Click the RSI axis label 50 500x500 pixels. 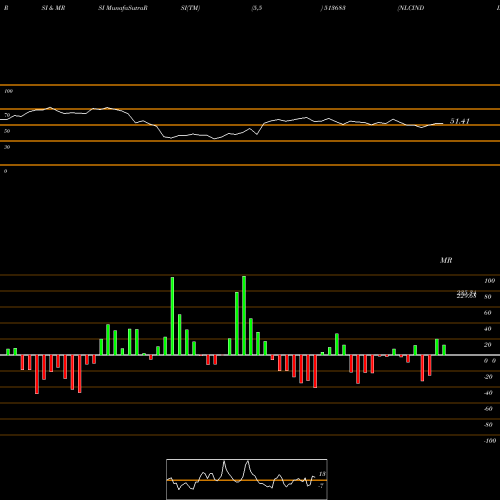7,131
